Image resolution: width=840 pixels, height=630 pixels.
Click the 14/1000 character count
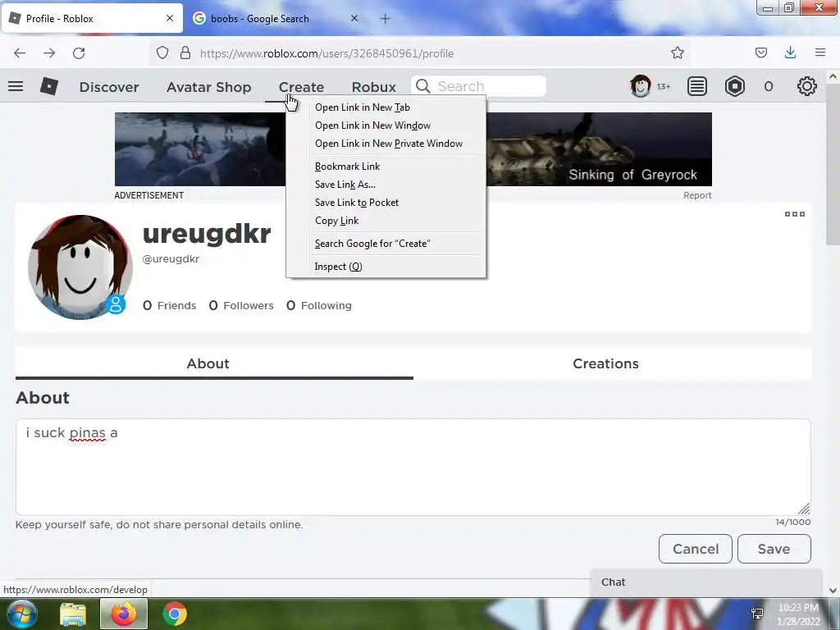pos(793,522)
